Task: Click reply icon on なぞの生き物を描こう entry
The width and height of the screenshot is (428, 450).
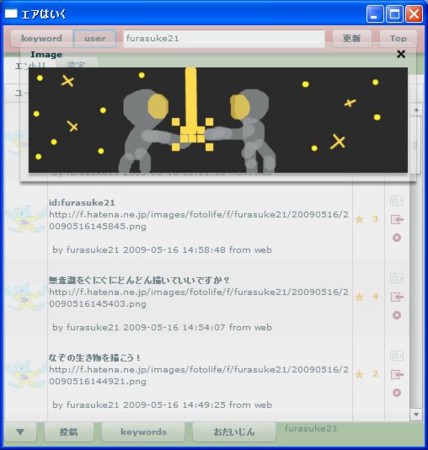Action: 397,374
